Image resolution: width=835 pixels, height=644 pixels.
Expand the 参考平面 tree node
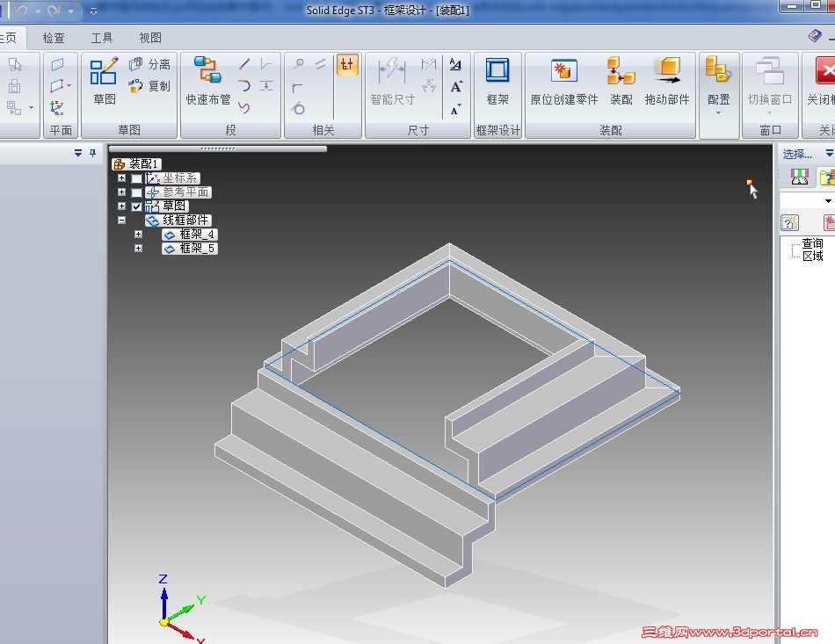click(121, 192)
